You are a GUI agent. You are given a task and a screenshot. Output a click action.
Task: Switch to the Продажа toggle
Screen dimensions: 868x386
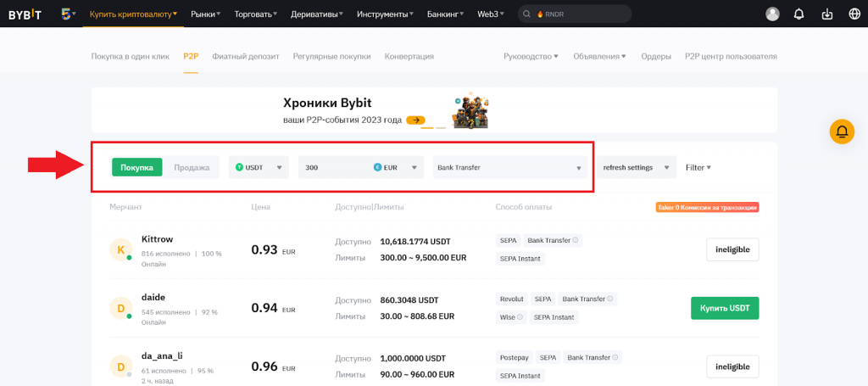[x=192, y=167]
